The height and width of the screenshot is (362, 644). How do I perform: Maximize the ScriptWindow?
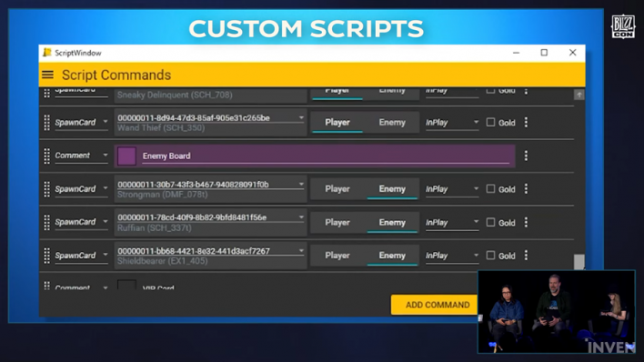(x=544, y=53)
